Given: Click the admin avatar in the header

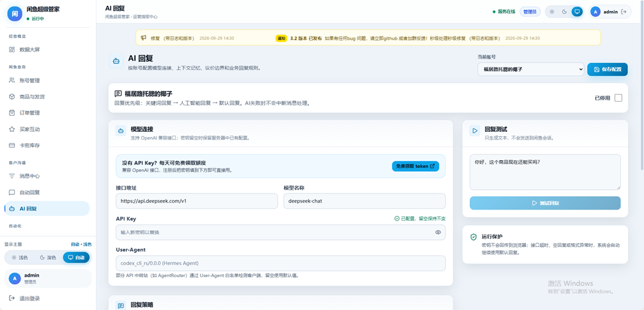Looking at the screenshot, I should (595, 12).
